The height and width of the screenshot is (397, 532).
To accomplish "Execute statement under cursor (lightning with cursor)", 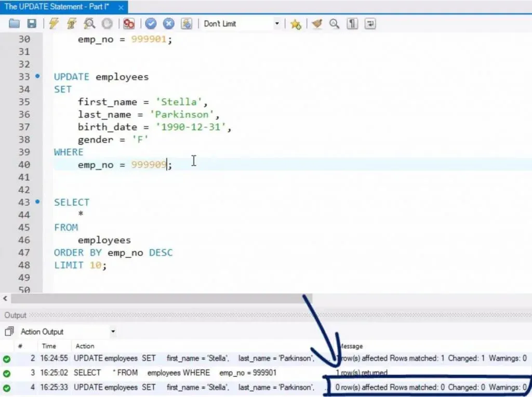I will click(x=72, y=24).
